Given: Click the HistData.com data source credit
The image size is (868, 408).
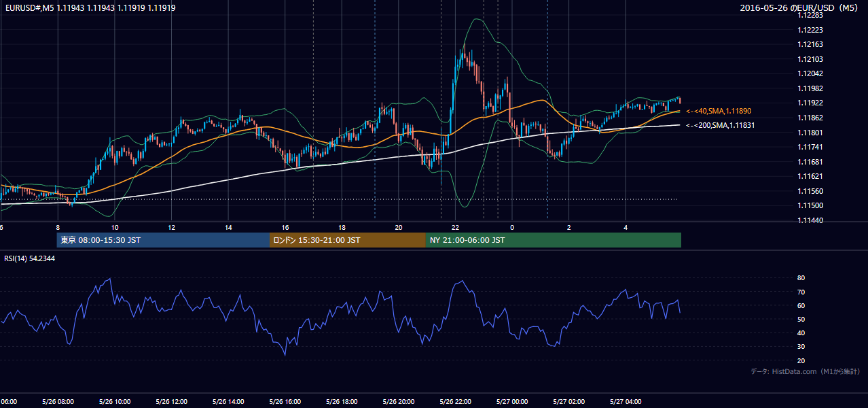Looking at the screenshot, I should [x=806, y=371].
